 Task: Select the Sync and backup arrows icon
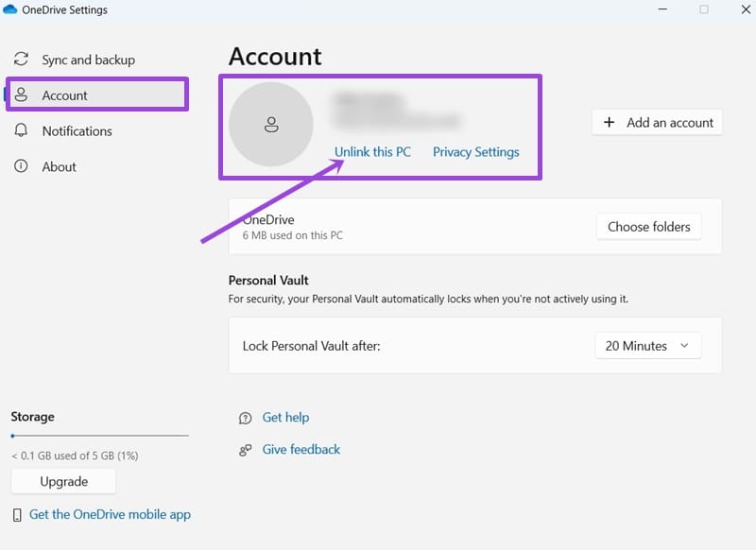23,59
